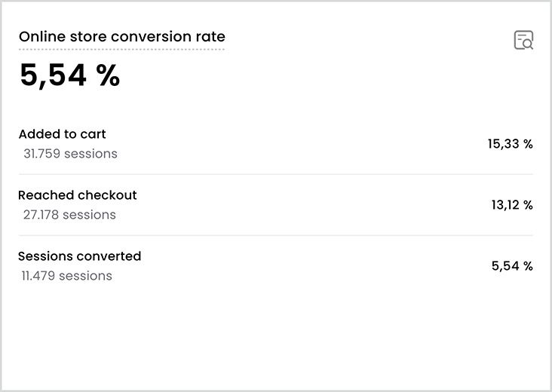The image size is (552, 392).
Task: Click the 13,12 % checkout rate
Action: pos(511,205)
